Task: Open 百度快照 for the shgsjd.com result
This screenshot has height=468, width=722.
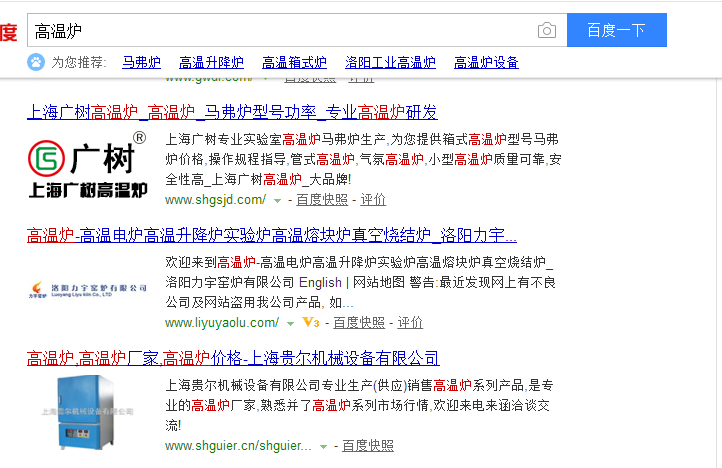Action: (x=322, y=200)
